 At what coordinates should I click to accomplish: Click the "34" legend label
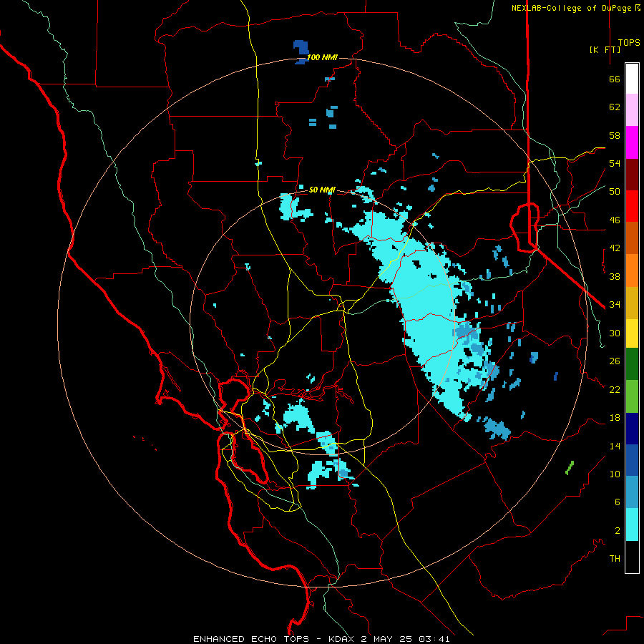(x=615, y=304)
